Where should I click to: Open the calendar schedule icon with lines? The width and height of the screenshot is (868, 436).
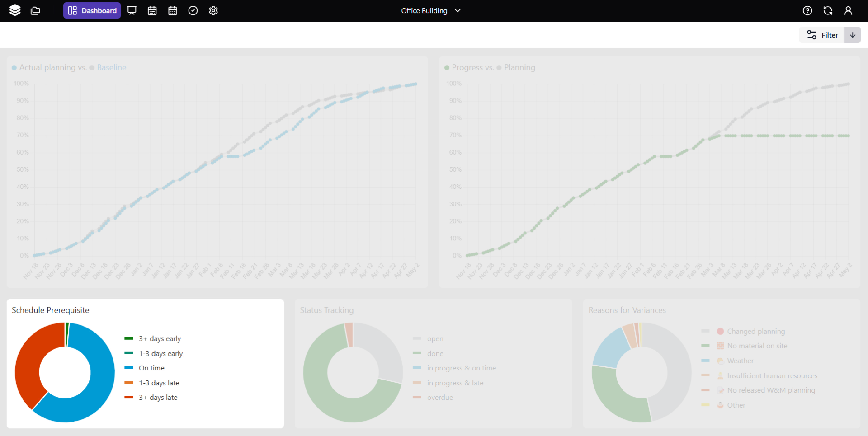click(152, 10)
